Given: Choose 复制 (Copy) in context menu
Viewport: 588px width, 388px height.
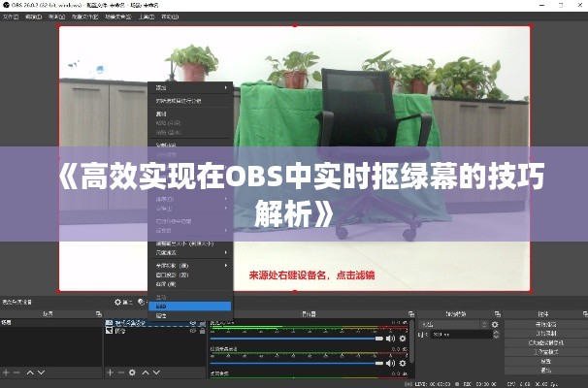Looking at the screenshot, I should (x=190, y=113).
